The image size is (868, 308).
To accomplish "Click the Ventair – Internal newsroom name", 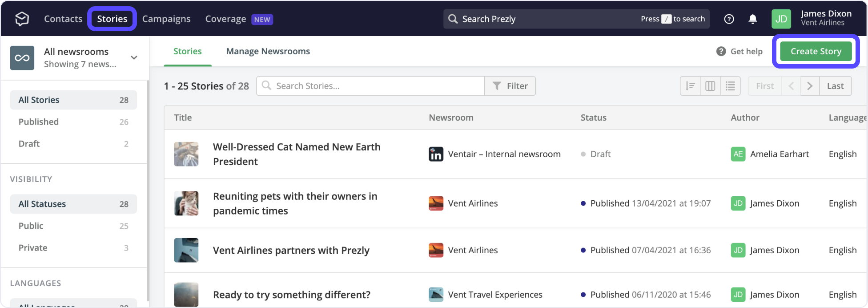I will (504, 154).
